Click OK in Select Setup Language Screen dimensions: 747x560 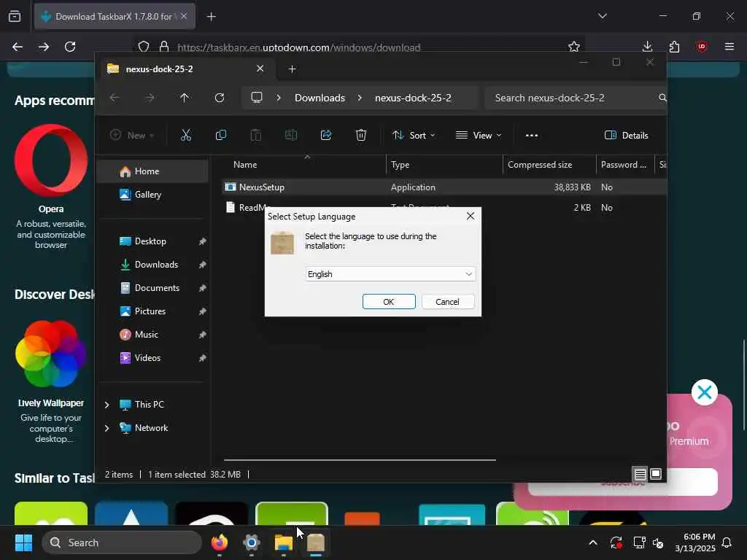click(x=389, y=301)
